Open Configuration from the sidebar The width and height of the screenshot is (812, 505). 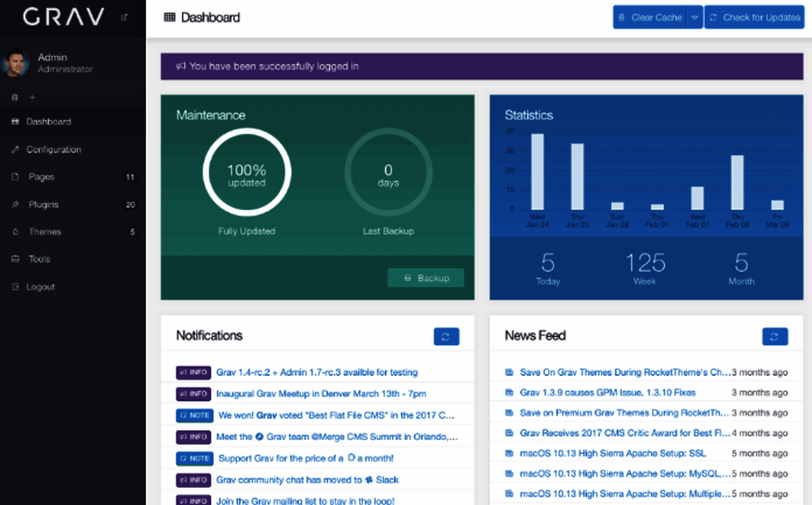coord(54,149)
